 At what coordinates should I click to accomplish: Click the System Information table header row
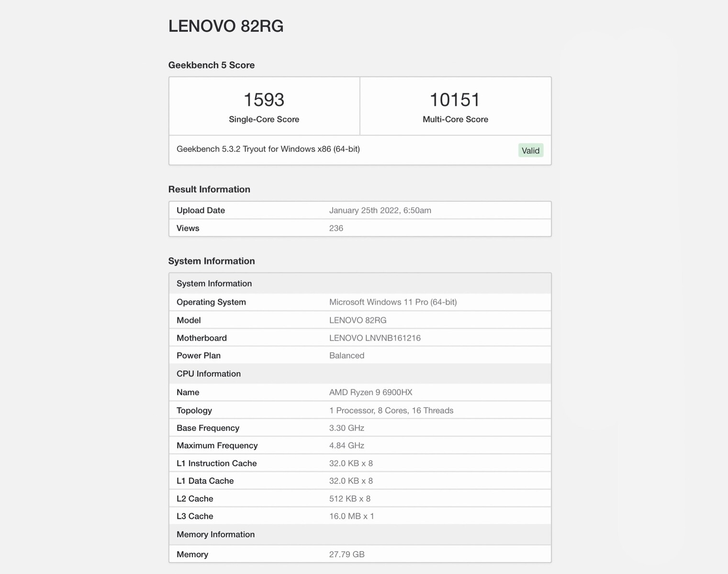click(x=360, y=283)
